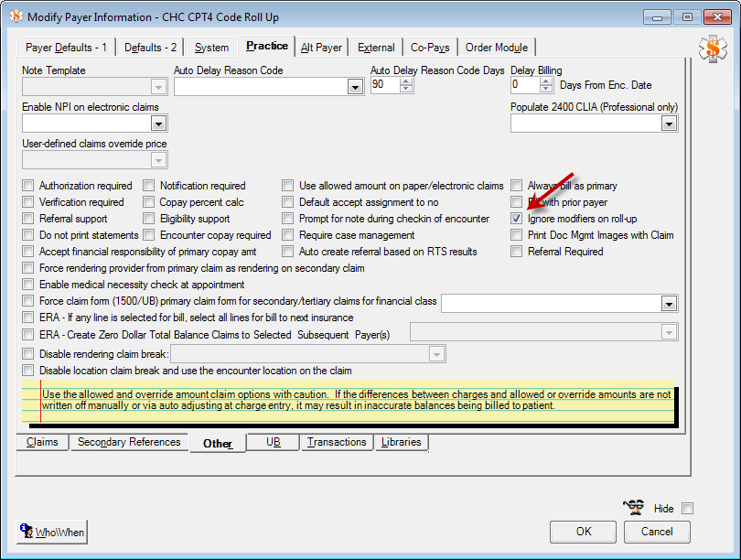
Task: Enable Prompt for note during checkin
Action: 288,219
